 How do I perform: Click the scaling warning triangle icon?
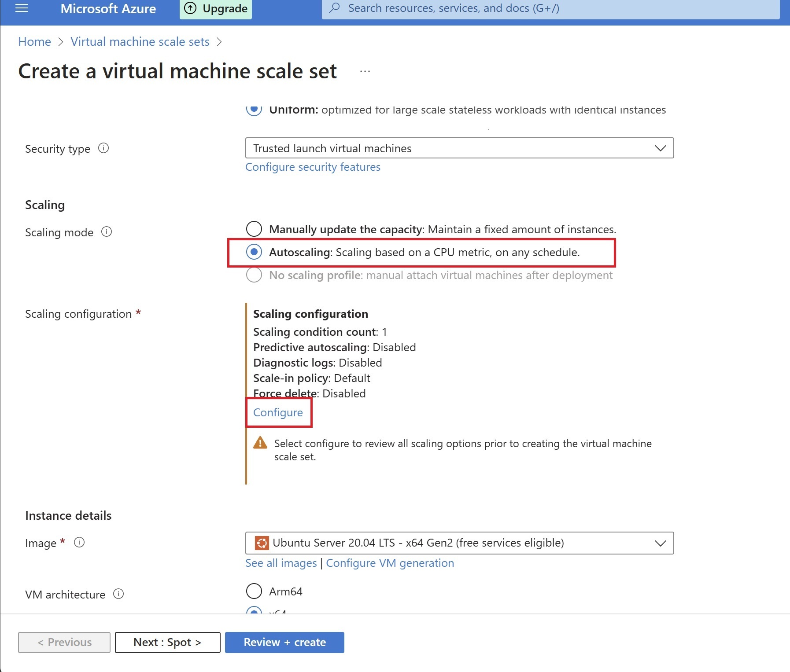point(260,442)
